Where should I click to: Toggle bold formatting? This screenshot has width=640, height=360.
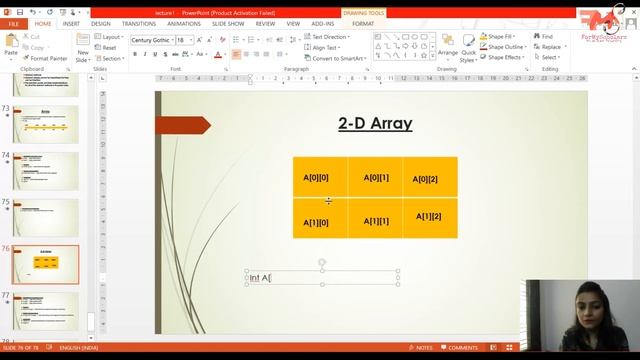click(135, 54)
